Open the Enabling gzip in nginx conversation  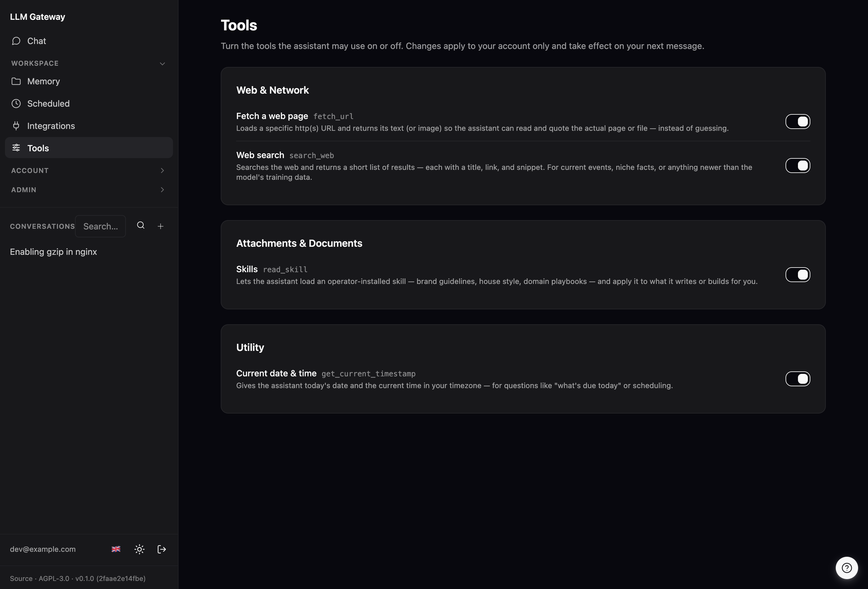(x=53, y=252)
